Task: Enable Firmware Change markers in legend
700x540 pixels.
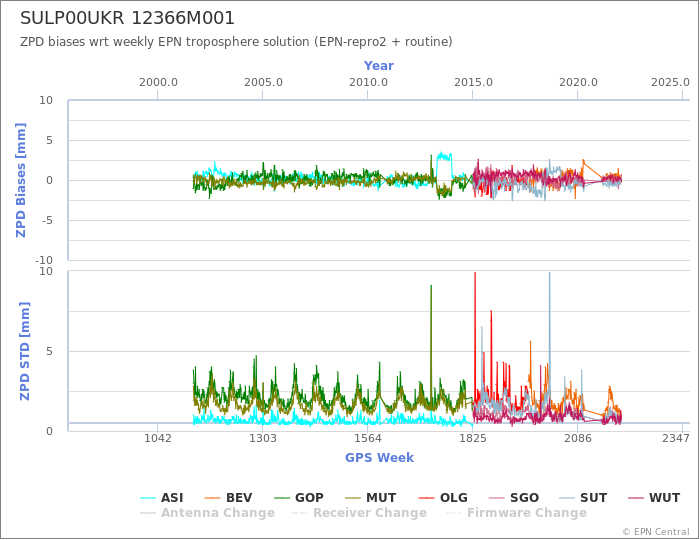Action: click(x=517, y=513)
